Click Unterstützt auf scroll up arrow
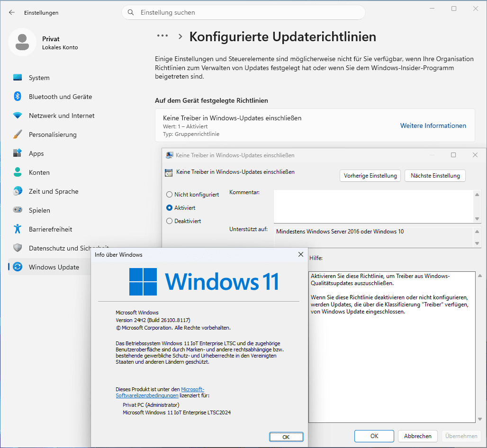This screenshot has width=487, height=448. pos(477,232)
